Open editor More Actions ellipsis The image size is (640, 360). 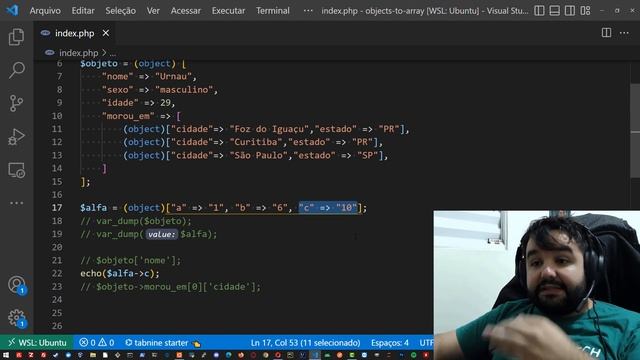pos(624,33)
